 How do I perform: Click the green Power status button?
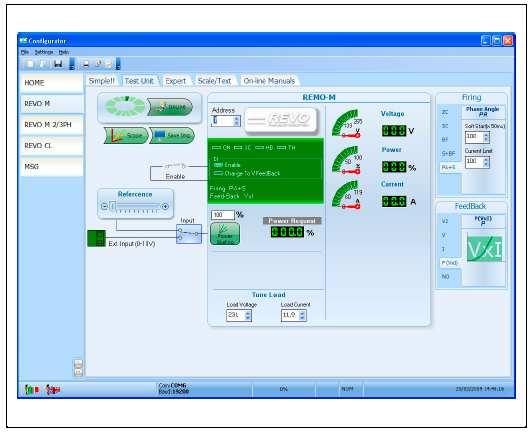[225, 234]
